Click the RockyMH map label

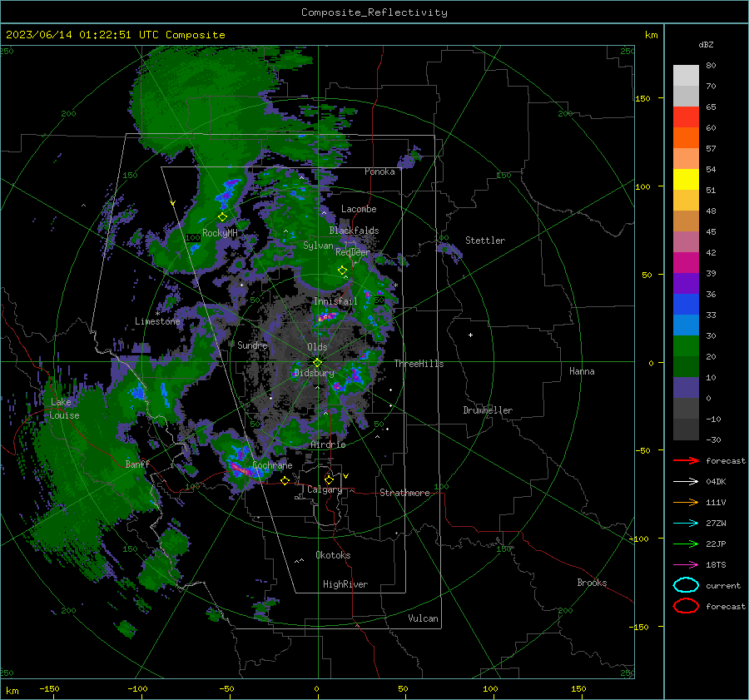[x=220, y=233]
